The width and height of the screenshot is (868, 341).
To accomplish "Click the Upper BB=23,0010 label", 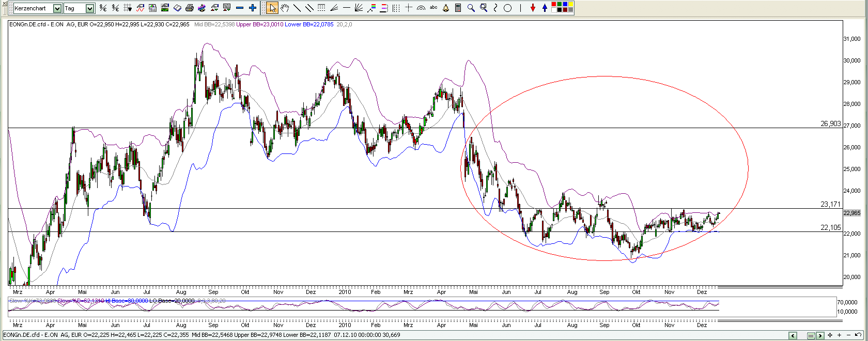I will click(259, 24).
